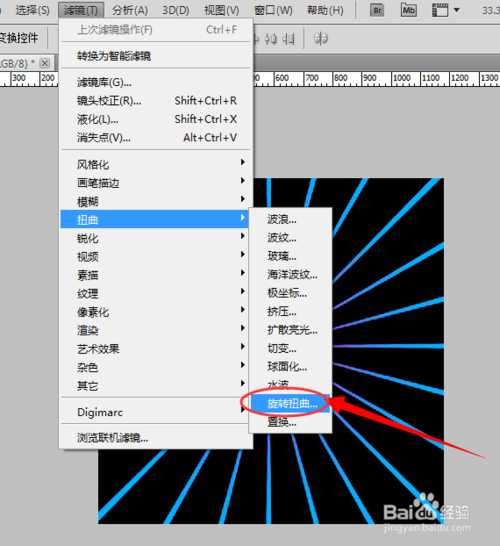Expand the 像素化 submenu

[x=156, y=312]
